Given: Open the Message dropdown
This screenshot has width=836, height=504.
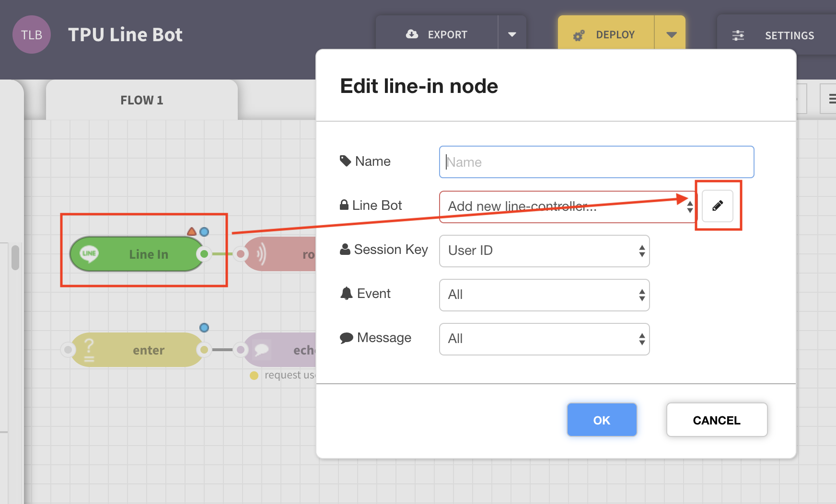Looking at the screenshot, I should [x=545, y=339].
